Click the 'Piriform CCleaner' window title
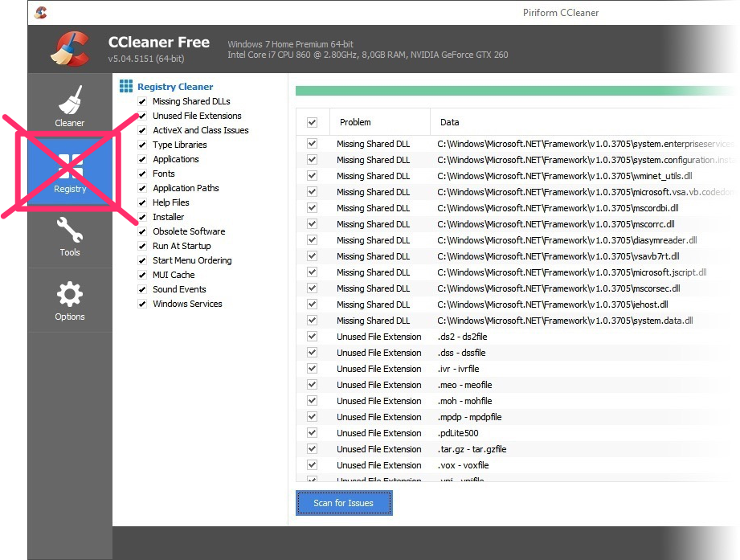740x560 pixels. coord(561,13)
